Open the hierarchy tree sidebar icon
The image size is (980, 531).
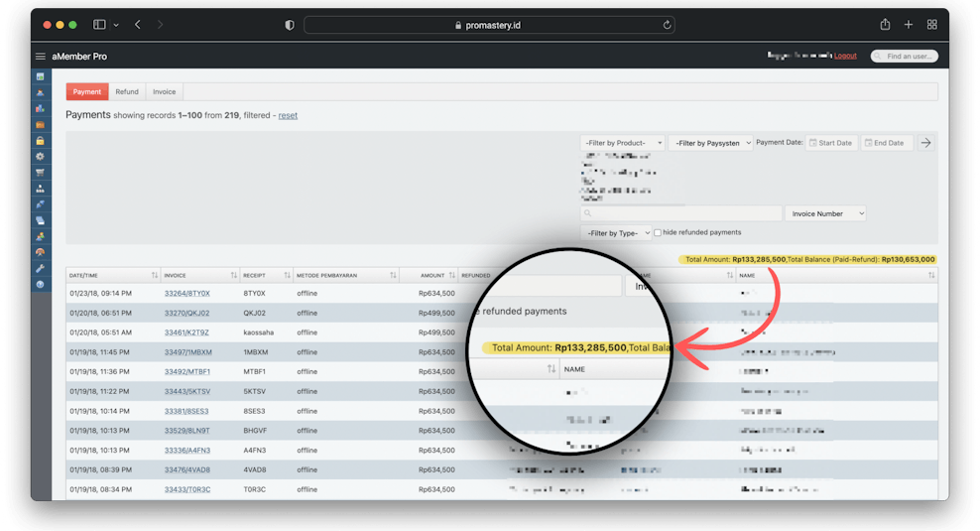(40, 189)
